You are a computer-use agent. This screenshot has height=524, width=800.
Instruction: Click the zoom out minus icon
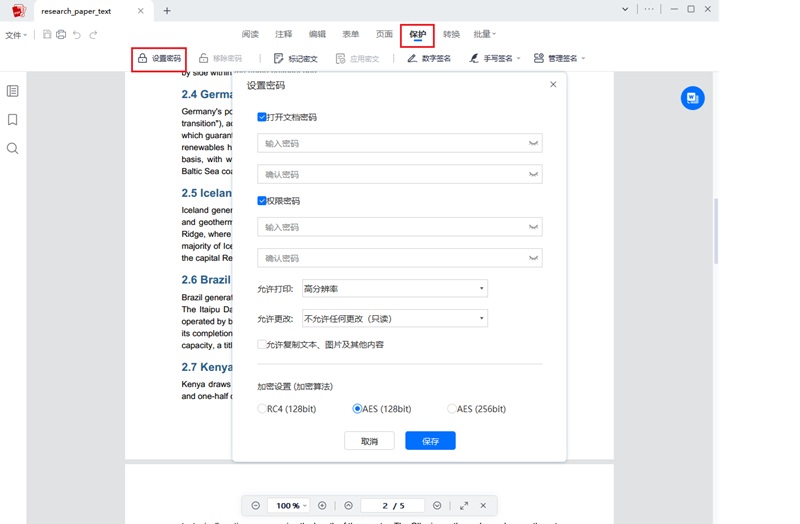click(x=256, y=506)
